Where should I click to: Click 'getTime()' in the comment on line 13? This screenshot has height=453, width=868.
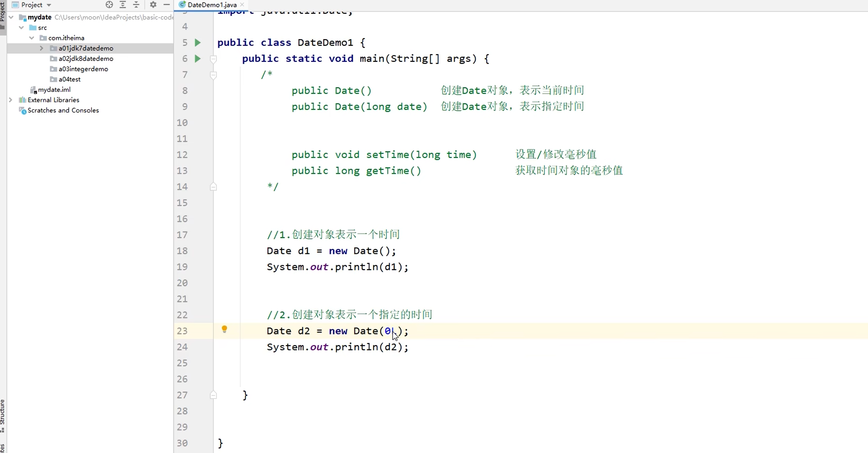393,171
